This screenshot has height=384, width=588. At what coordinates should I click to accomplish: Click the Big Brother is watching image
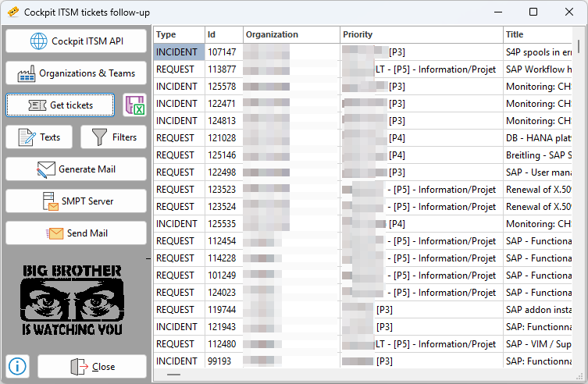72,300
